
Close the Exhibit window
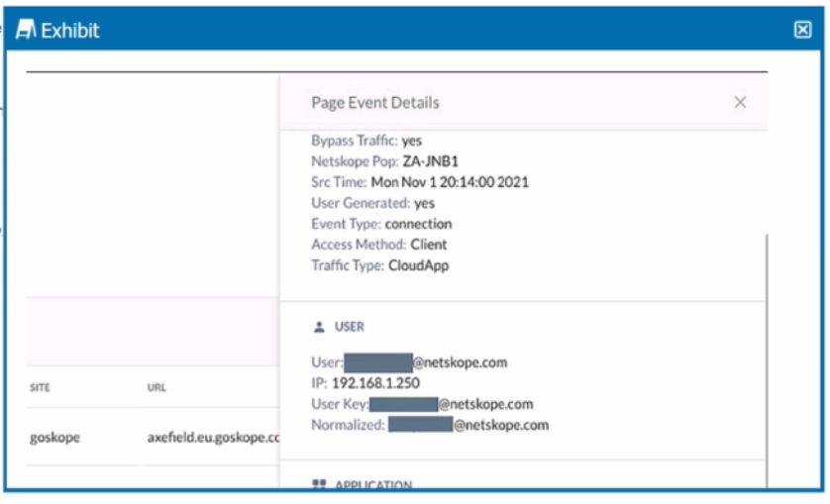802,30
